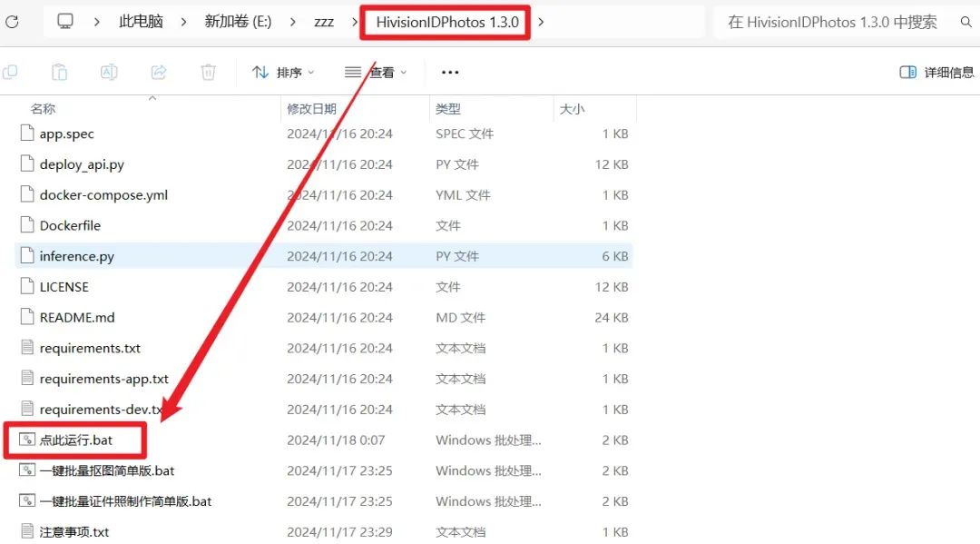Click HivisionIDPhotos 1.3.0 breadcrumb
This screenshot has width=980, height=544.
[x=446, y=22]
